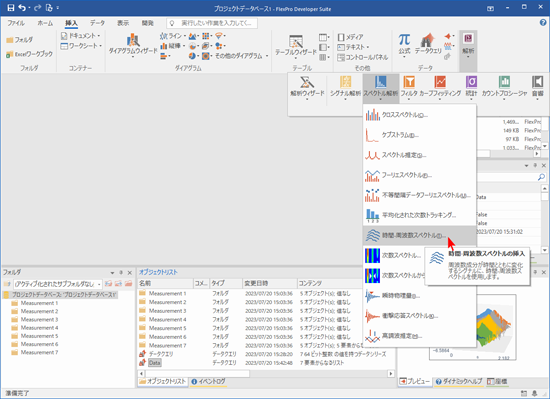The width and height of the screenshot is (550, 399).
Task: Switch to the イベントログ tab
Action: pos(208,381)
